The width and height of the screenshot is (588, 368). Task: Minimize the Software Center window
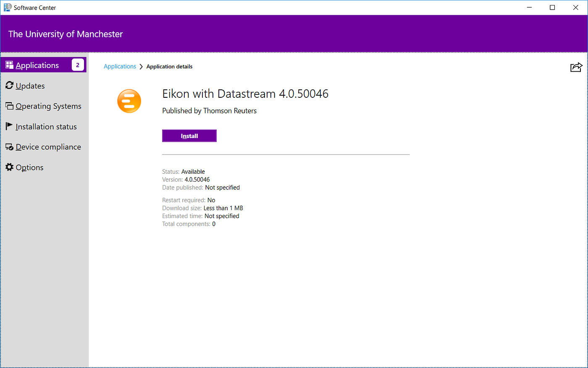(530, 8)
